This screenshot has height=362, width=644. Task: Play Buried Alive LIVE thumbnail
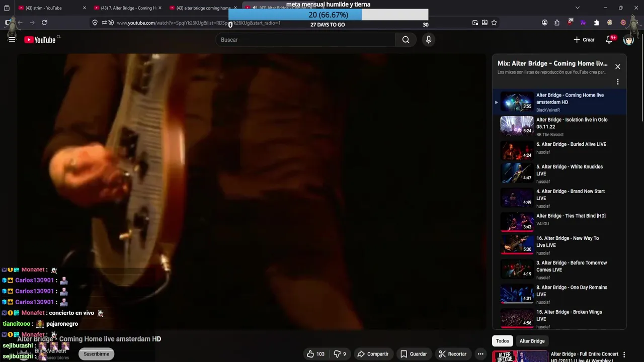click(x=517, y=150)
